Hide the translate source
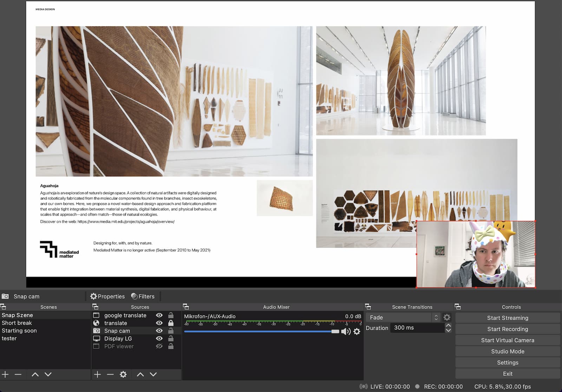Image resolution: width=562 pixels, height=392 pixels. point(159,323)
